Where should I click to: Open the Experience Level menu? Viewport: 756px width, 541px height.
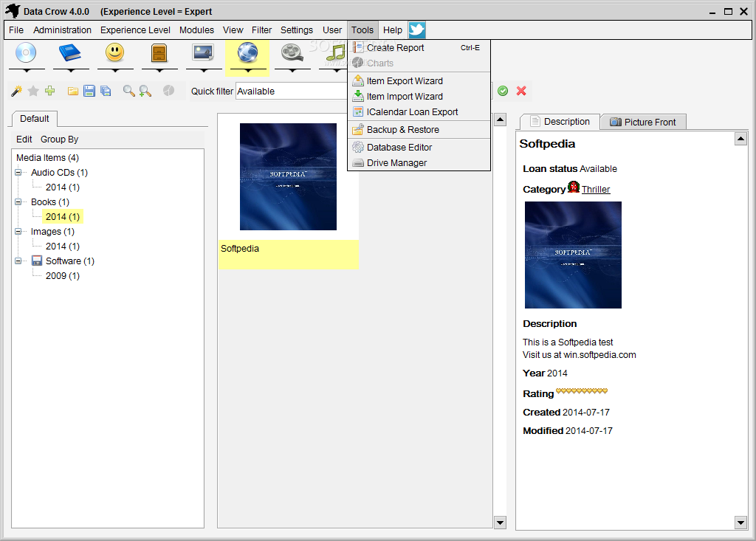pos(135,30)
